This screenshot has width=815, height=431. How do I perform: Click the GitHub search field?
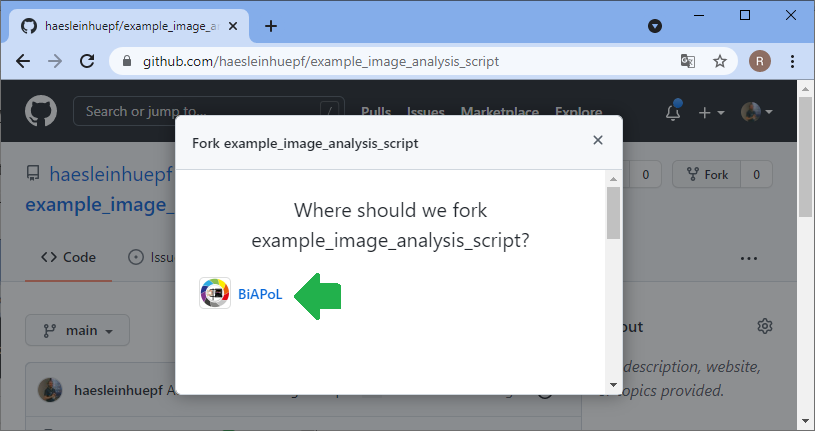[x=200, y=111]
